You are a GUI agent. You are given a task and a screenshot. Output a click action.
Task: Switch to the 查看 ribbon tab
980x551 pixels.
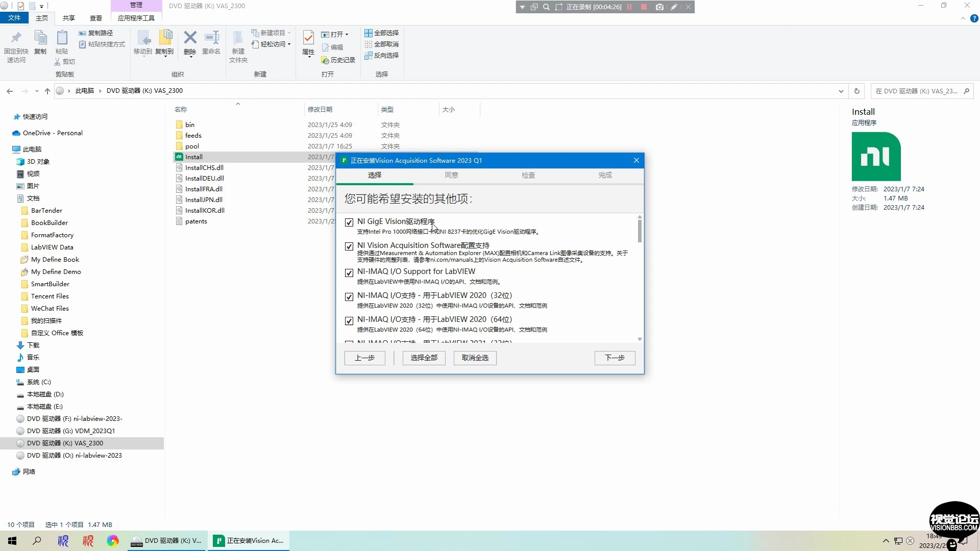tap(96, 18)
